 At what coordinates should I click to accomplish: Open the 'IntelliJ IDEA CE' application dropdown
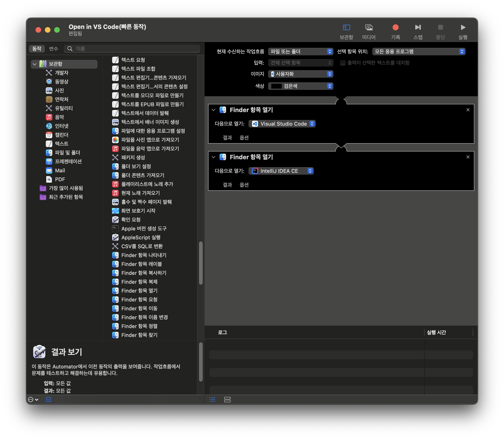281,171
